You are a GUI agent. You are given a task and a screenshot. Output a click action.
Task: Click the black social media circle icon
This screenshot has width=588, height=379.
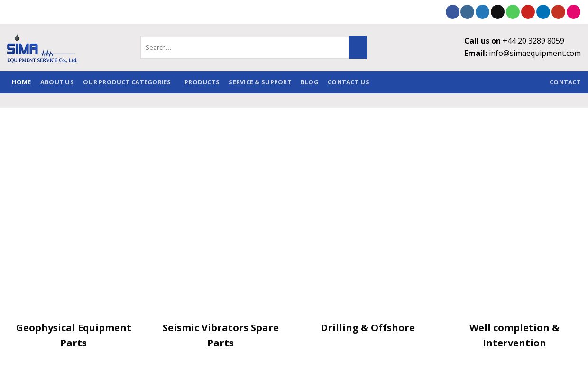coord(497,12)
